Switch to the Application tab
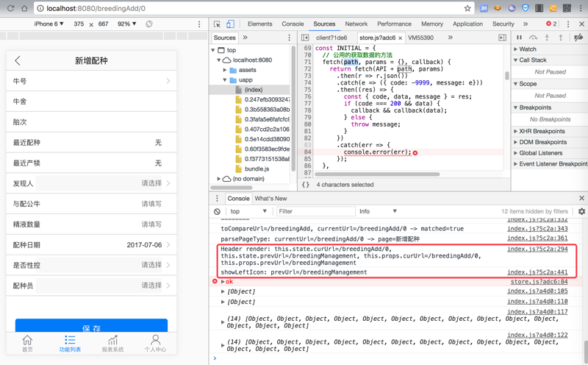This screenshot has height=365, width=588. [x=467, y=24]
